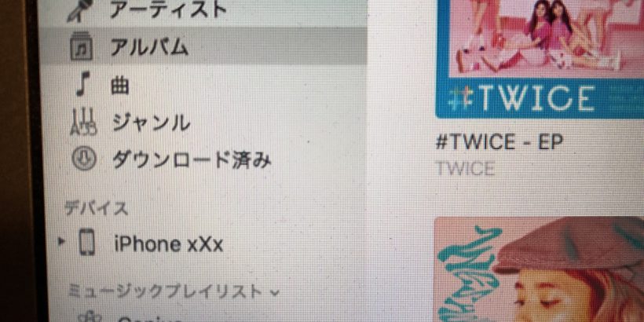Image resolution: width=644 pixels, height=322 pixels.
Task: Open the album cover with beret illustration
Action: click(539, 269)
